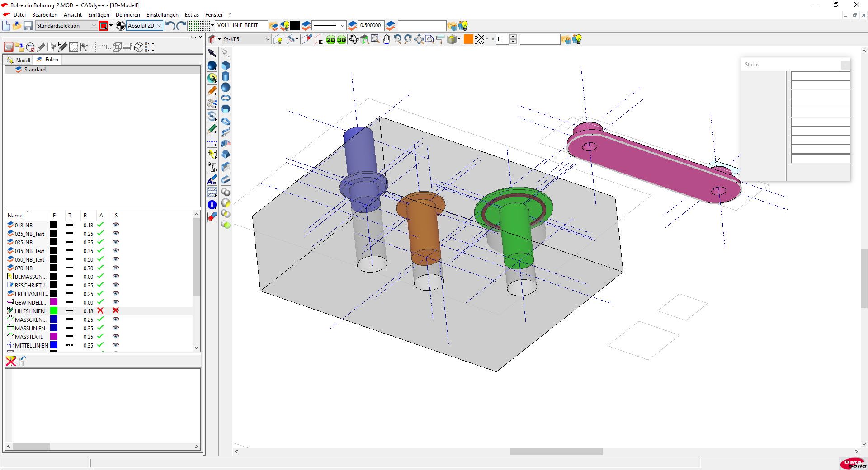Activate HILFSLINIEN layer red X mark

100,310
